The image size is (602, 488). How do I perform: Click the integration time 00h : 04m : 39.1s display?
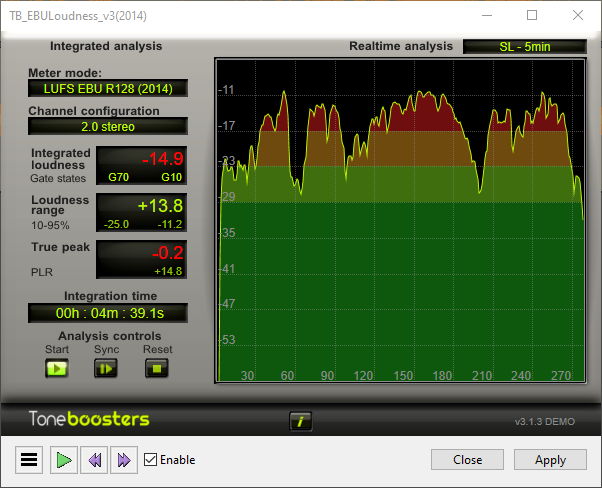pyautogui.click(x=108, y=313)
